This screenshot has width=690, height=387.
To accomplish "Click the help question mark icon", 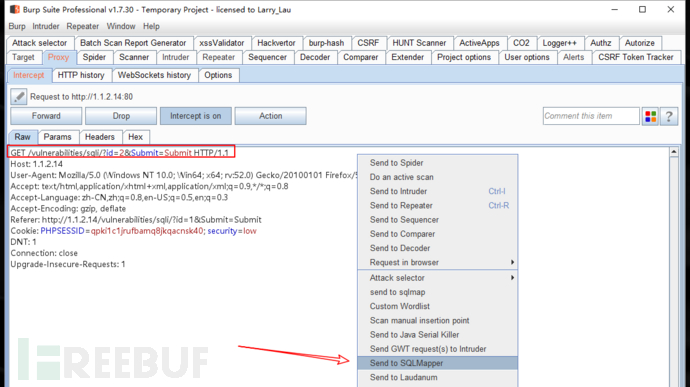I will (669, 116).
